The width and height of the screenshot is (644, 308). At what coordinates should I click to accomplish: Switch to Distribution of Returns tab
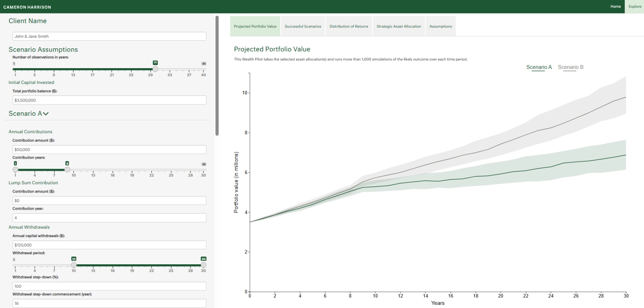tap(349, 26)
